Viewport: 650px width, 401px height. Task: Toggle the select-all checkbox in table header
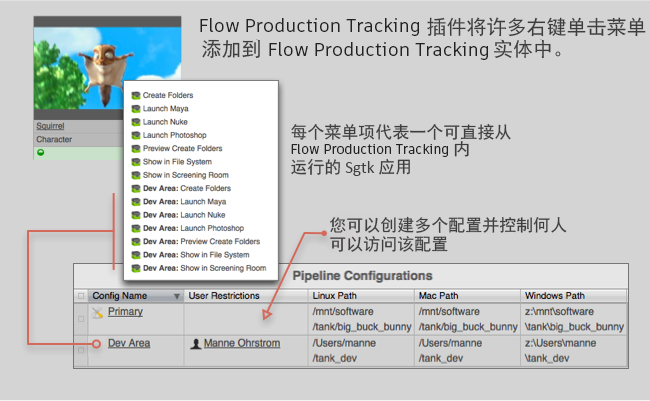pyautogui.click(x=81, y=296)
